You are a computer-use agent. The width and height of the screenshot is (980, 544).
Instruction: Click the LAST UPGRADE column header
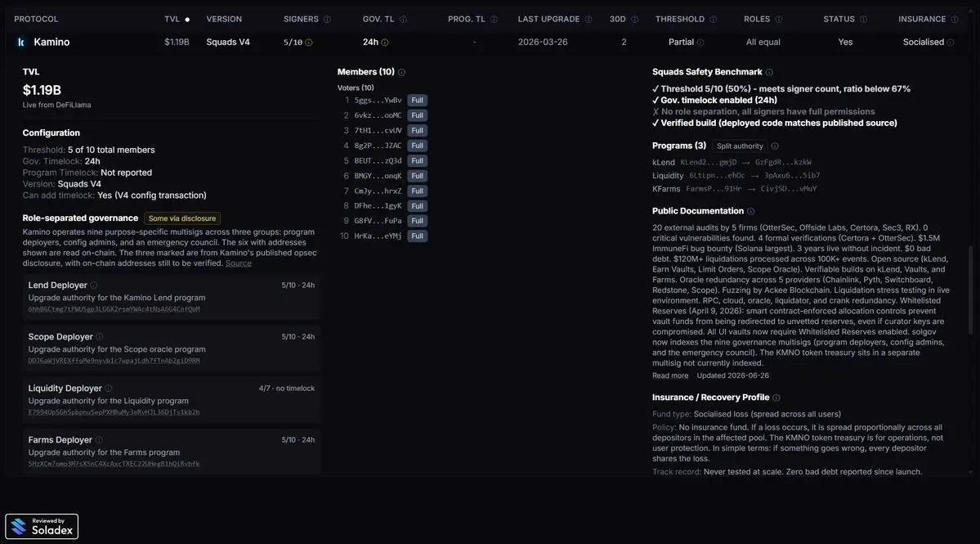click(548, 20)
